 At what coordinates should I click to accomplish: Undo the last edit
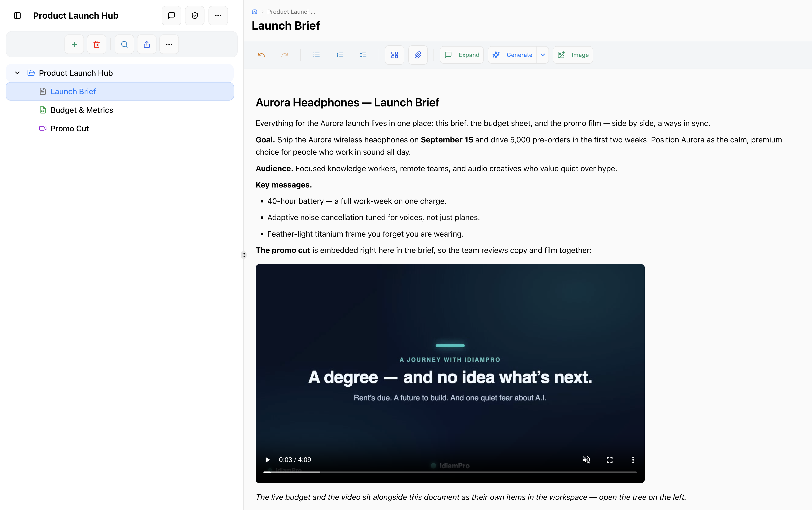tap(261, 55)
